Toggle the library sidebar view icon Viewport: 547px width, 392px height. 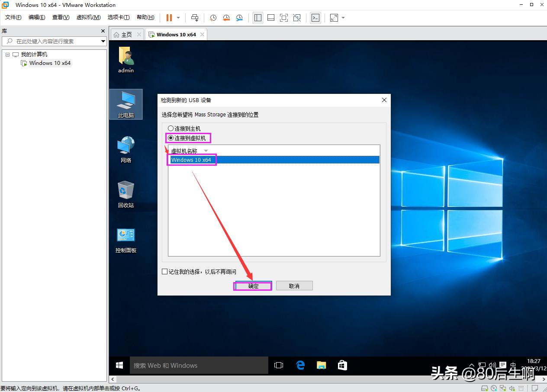pyautogui.click(x=258, y=18)
